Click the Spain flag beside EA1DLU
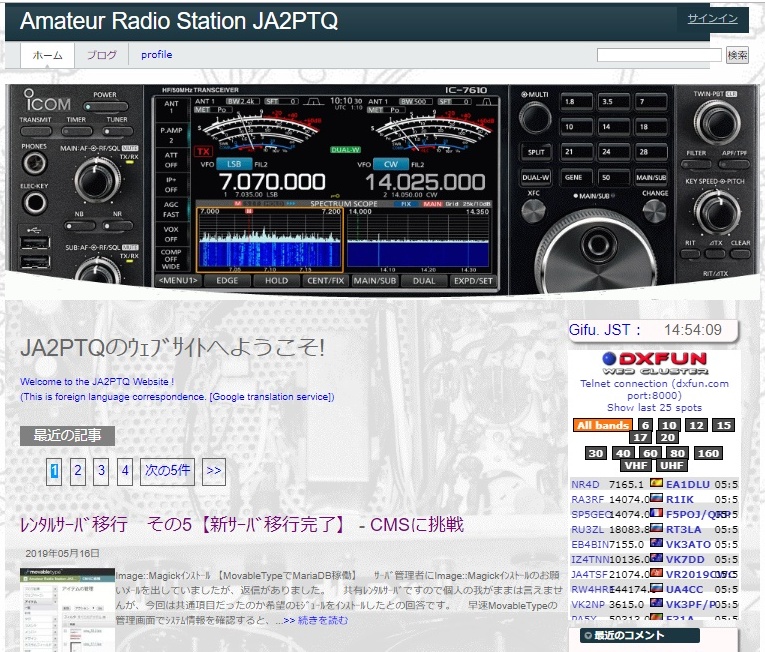Image resolution: width=765 pixels, height=652 pixels. 656,483
